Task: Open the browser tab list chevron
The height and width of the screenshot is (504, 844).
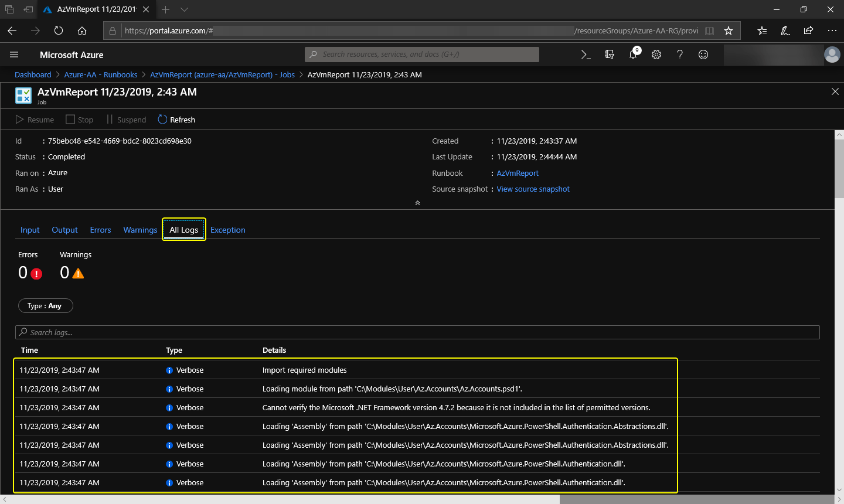Action: [x=184, y=9]
